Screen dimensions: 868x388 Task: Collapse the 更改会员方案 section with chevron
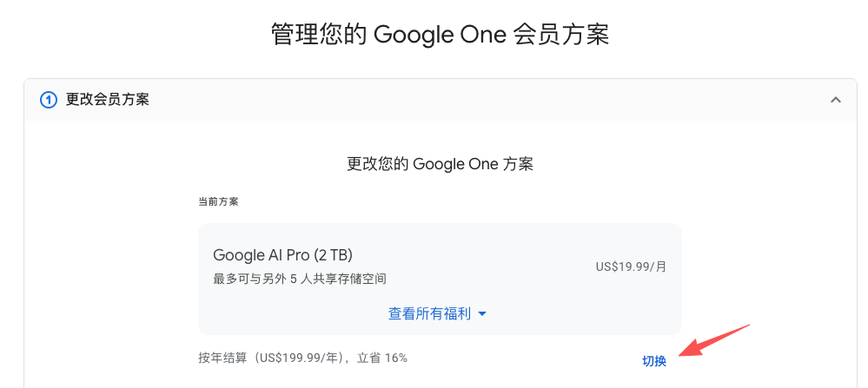(x=836, y=100)
